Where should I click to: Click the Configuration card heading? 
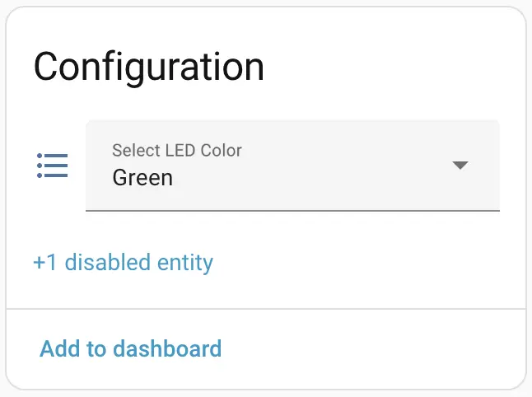coord(149,67)
